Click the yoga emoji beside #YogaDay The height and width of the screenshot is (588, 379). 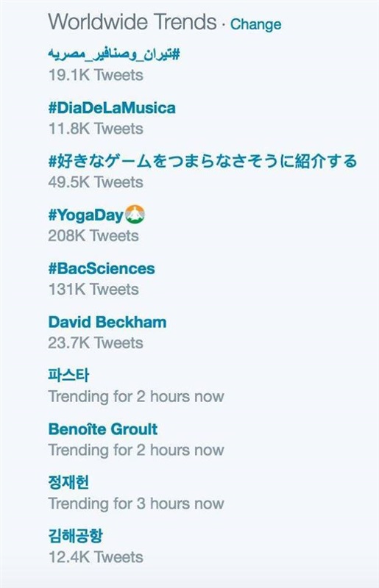tap(135, 215)
